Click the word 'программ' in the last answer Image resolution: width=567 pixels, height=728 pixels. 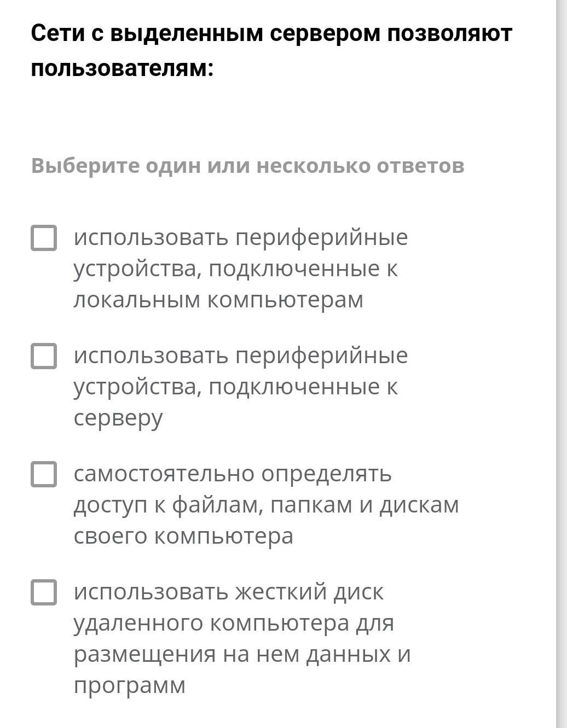[130, 685]
